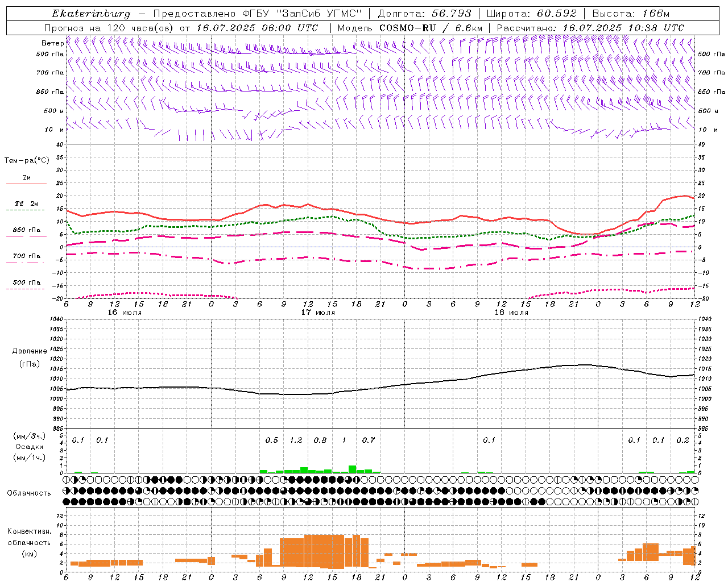This screenshot has width=728, height=582.
Task: Click the green dashed legend line under 'Td 2м'
Action: [x=26, y=210]
